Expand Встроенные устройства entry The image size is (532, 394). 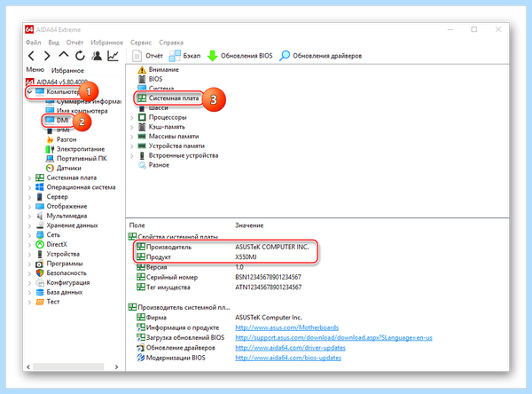tap(131, 156)
